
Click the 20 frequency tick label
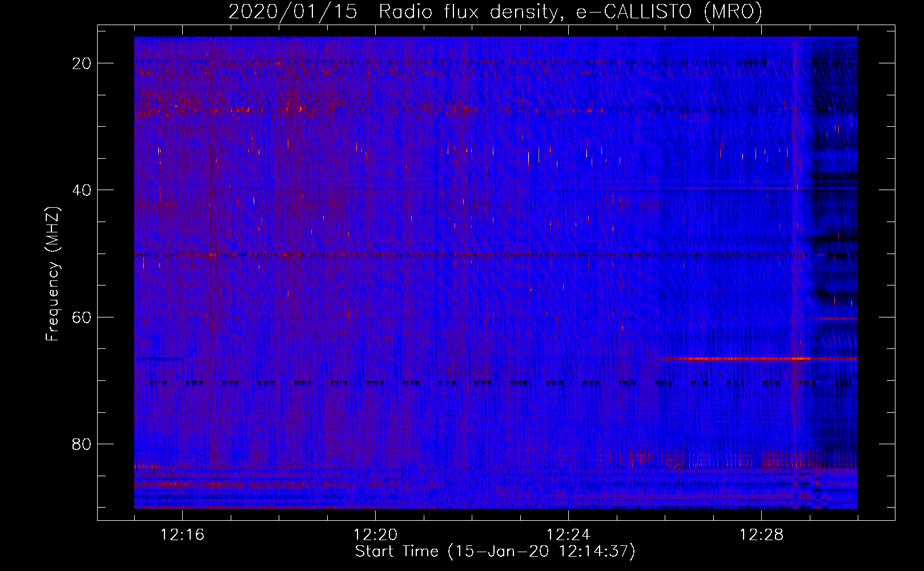pos(82,63)
